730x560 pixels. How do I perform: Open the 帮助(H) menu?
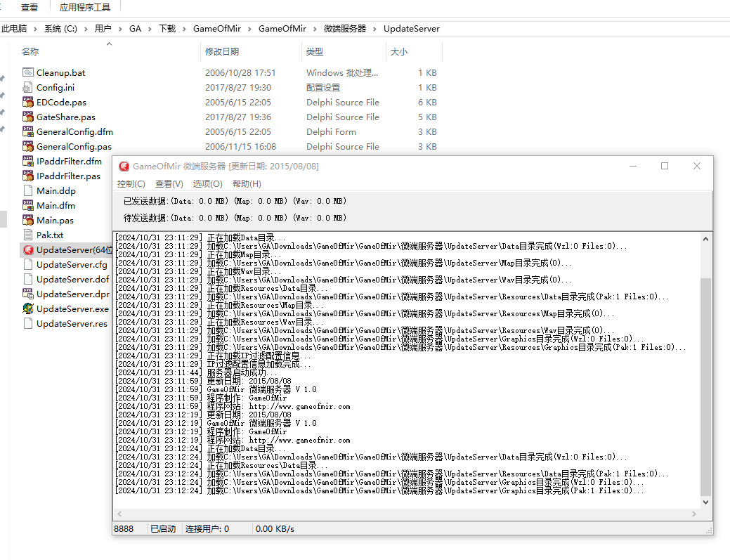click(247, 184)
